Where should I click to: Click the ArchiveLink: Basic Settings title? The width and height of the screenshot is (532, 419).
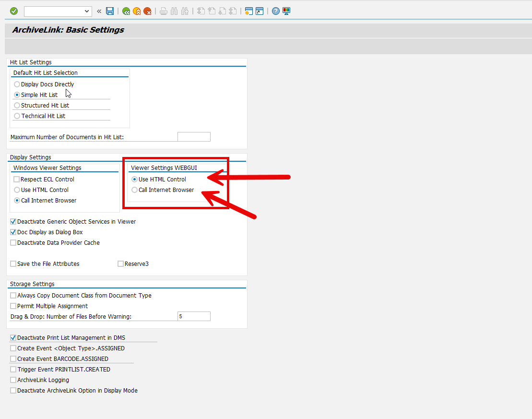click(x=68, y=30)
